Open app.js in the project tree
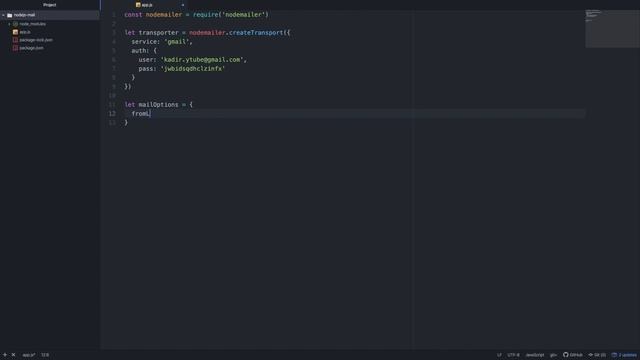The height and width of the screenshot is (360, 640). (25, 32)
